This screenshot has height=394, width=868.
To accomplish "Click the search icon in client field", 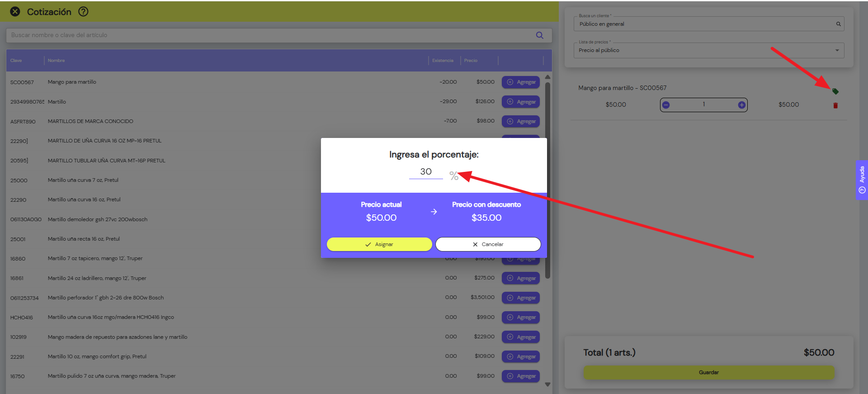I will (x=838, y=24).
